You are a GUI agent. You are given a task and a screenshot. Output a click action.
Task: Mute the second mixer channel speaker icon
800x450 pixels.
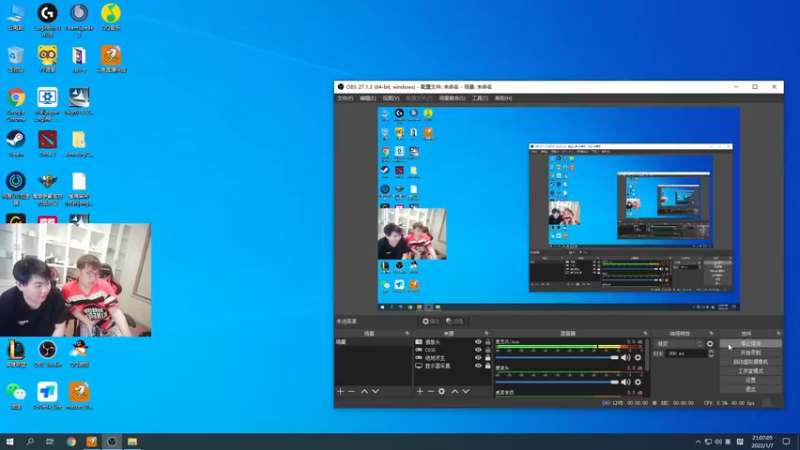tap(626, 382)
